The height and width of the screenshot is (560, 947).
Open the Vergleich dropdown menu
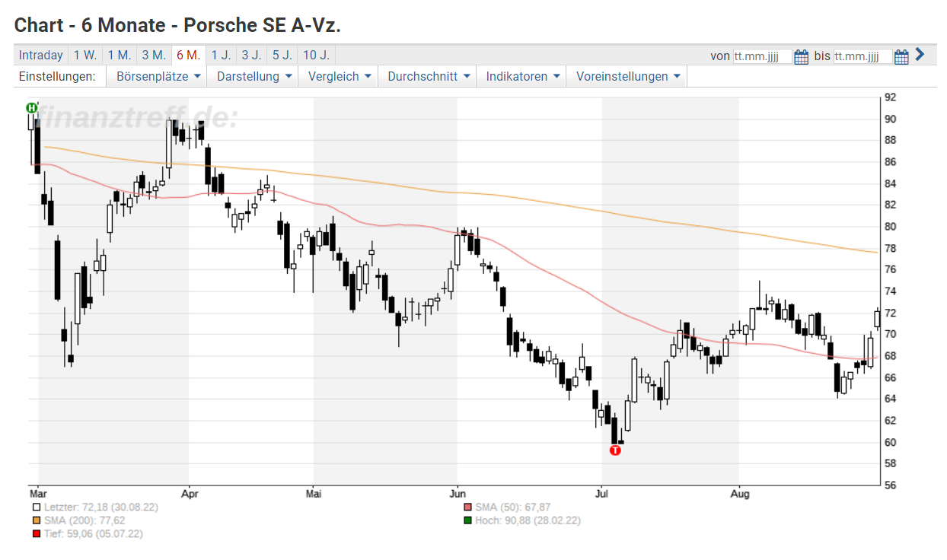(340, 76)
